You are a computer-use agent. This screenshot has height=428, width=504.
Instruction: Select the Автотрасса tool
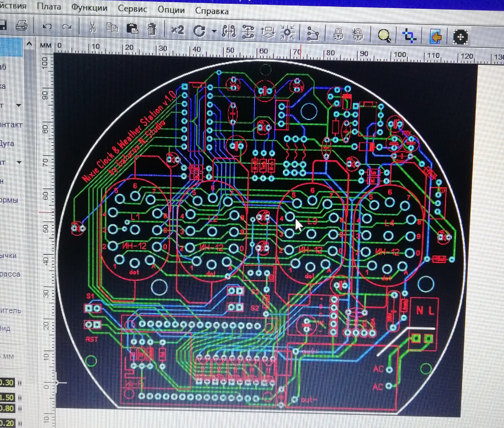(x=10, y=274)
